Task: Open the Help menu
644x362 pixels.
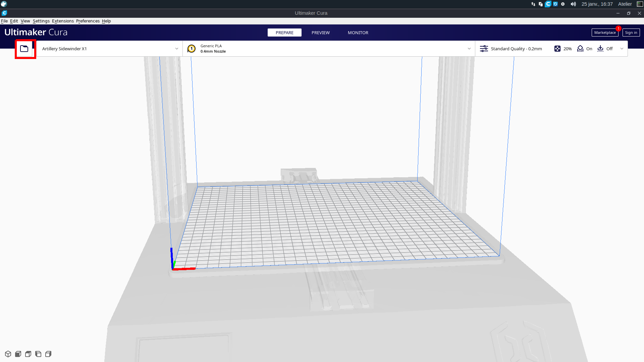Action: click(x=106, y=21)
